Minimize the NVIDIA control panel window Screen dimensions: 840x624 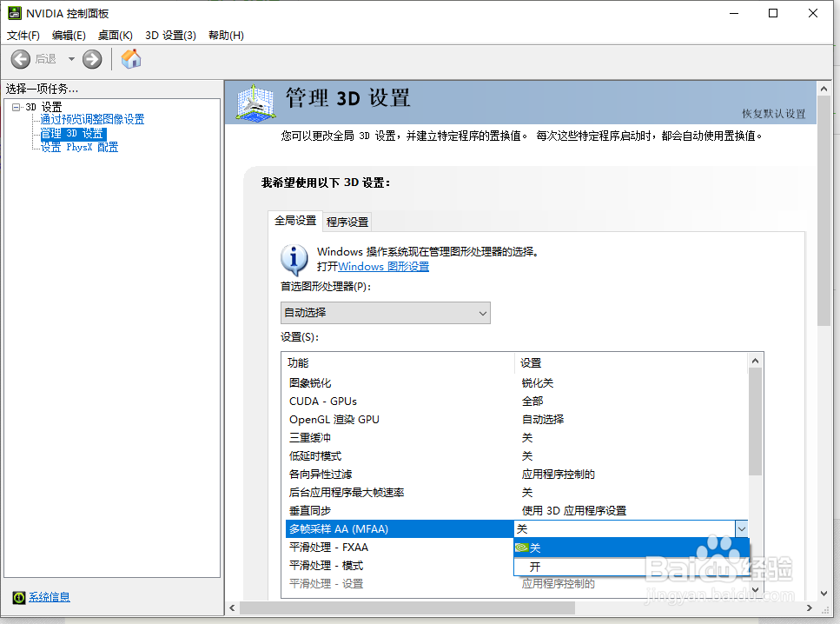point(734,13)
